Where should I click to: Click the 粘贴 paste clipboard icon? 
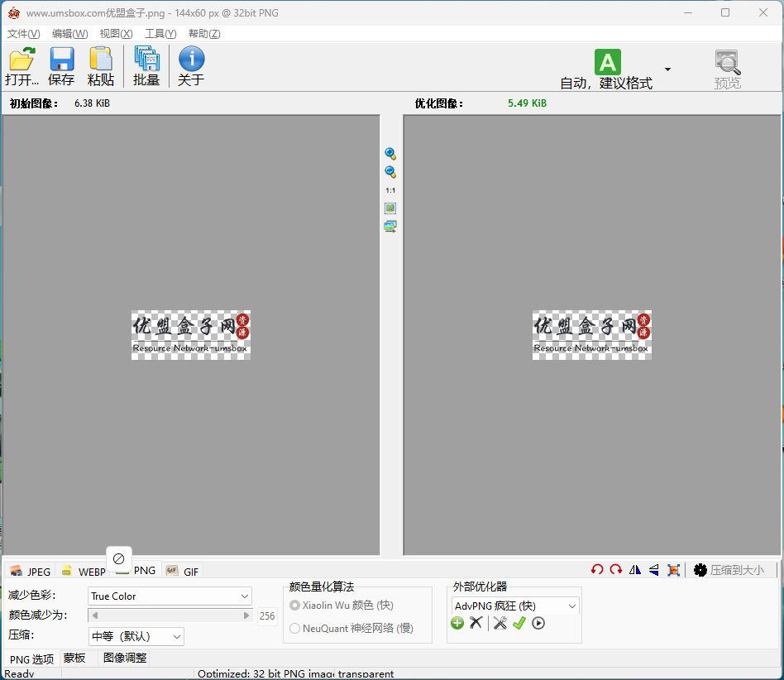[x=101, y=59]
